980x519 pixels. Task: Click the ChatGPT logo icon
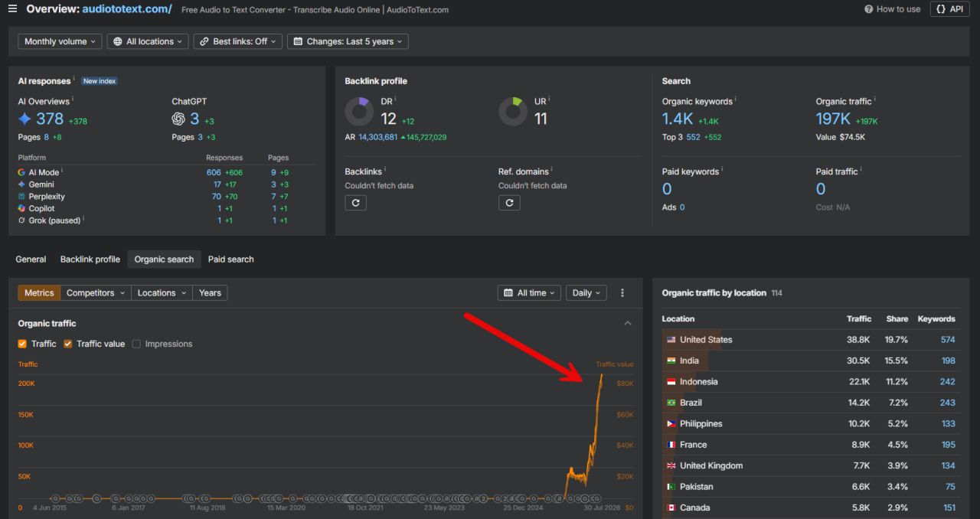point(178,119)
